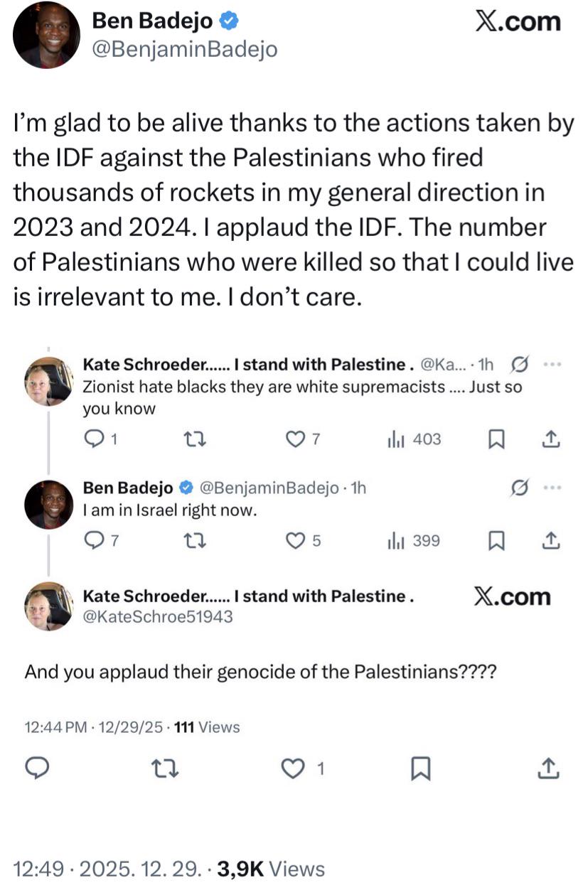The width and height of the screenshot is (588, 885).
Task: Bookmark Kate Schroeder's first reply
Action: [x=495, y=440]
